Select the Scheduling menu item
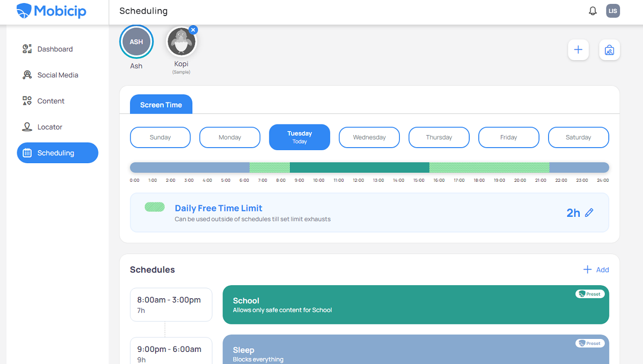The image size is (643, 364). pyautogui.click(x=58, y=153)
